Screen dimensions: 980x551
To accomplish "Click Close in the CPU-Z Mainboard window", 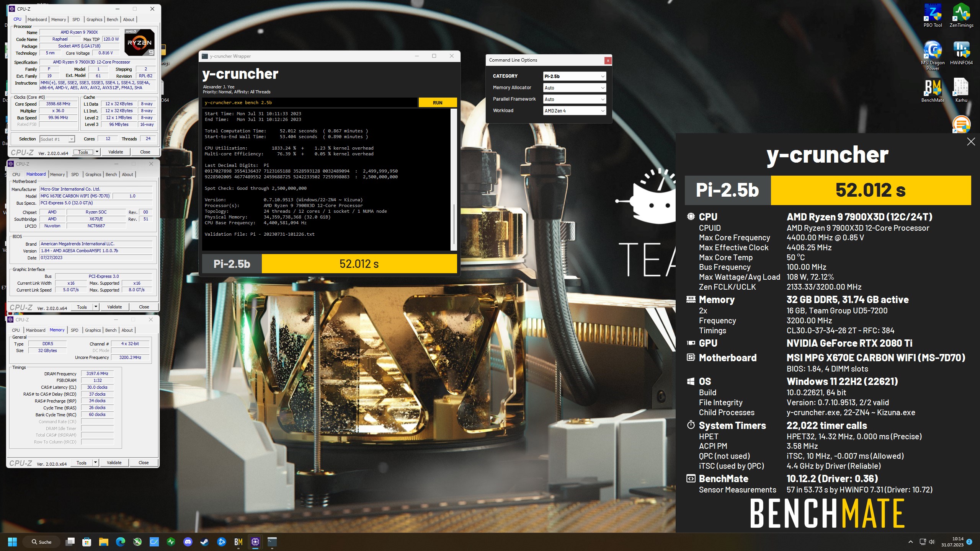I will [x=144, y=307].
